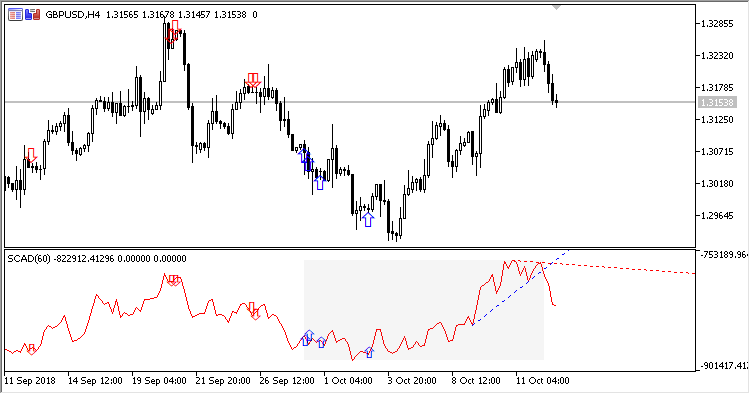Click the 1.31250 price scale label
The height and width of the screenshot is (394, 750).
(717, 120)
